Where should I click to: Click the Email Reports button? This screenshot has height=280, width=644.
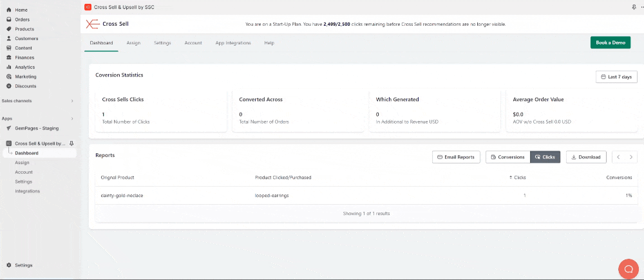click(x=456, y=157)
